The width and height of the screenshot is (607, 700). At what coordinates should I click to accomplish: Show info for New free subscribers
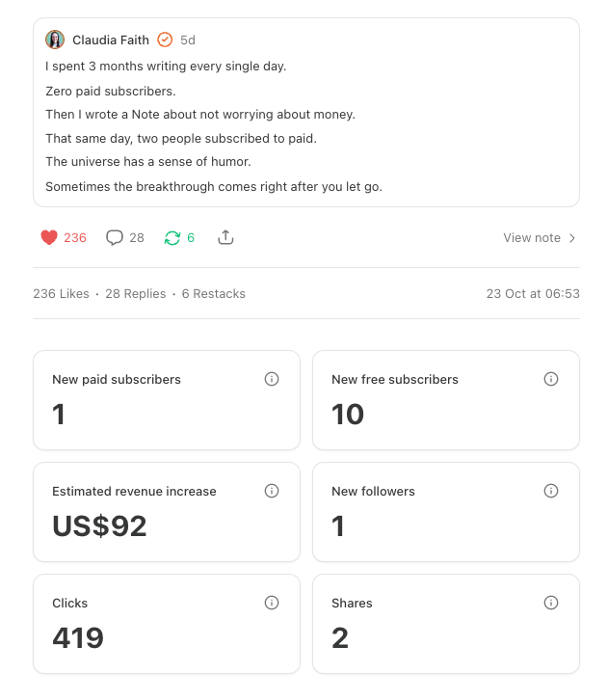pos(551,379)
